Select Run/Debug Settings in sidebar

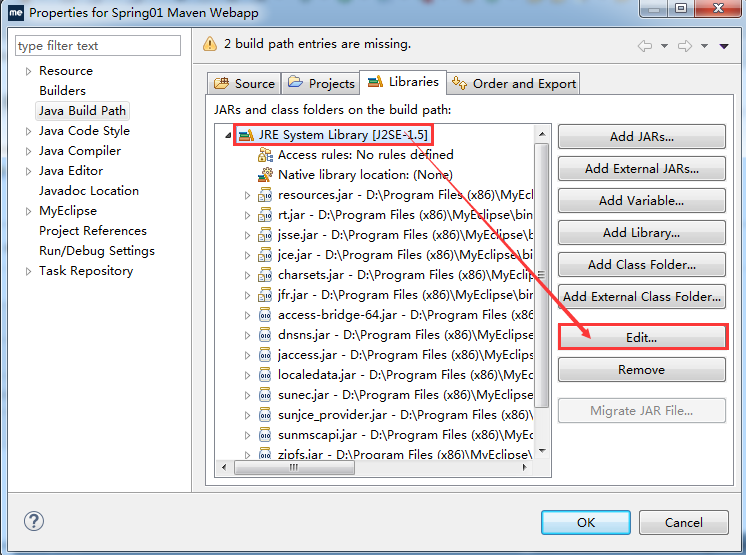(x=97, y=251)
